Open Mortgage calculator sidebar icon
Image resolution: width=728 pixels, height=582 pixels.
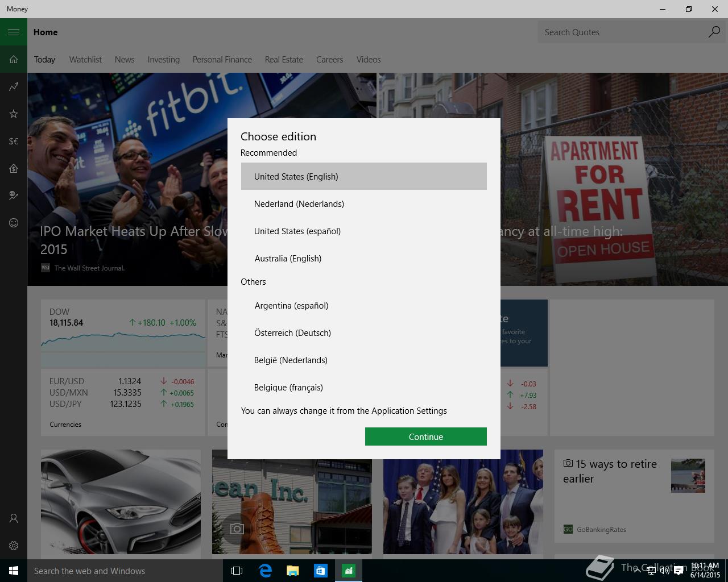[x=14, y=168]
